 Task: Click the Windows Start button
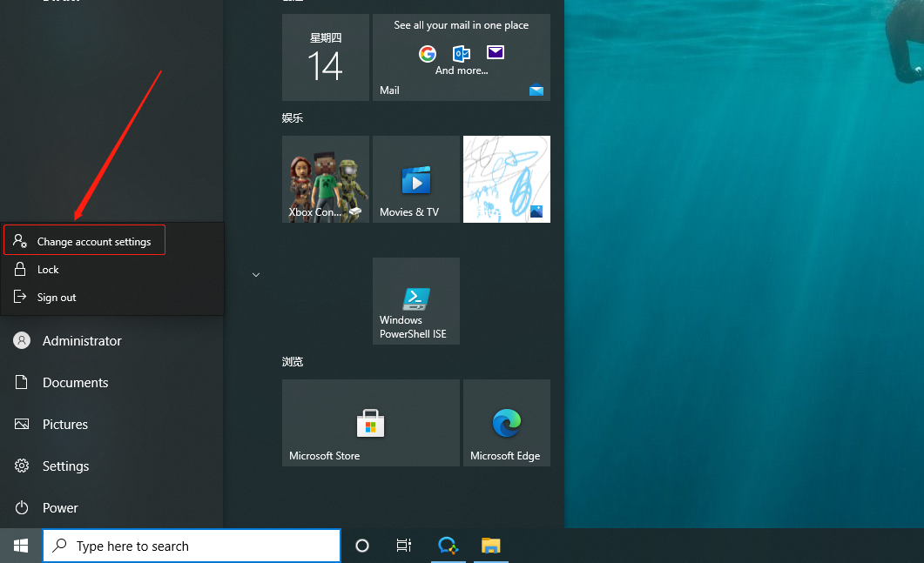click(21, 546)
